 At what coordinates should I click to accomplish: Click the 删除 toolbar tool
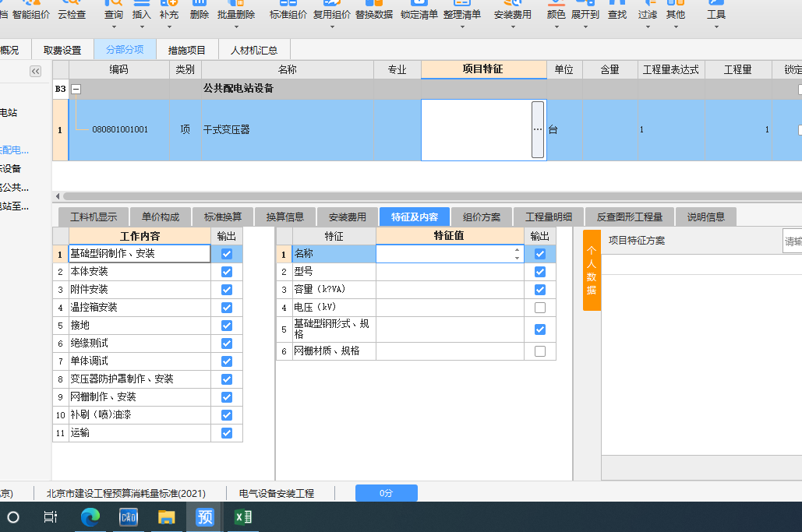coord(199,10)
